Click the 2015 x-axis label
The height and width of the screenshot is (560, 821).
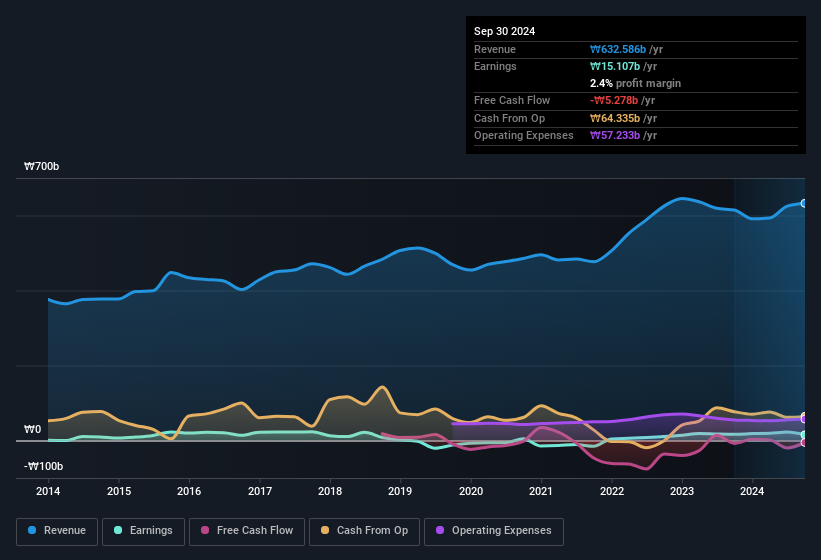pyautogui.click(x=119, y=491)
